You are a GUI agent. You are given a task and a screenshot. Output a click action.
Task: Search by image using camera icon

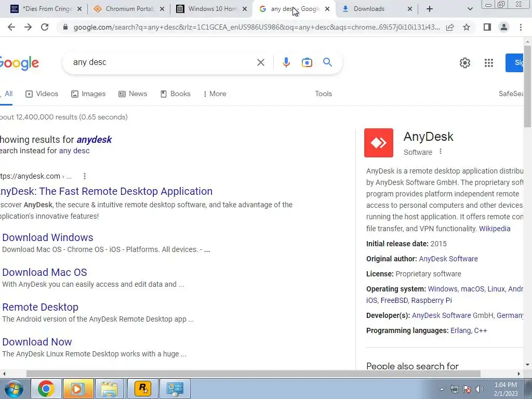(x=307, y=62)
